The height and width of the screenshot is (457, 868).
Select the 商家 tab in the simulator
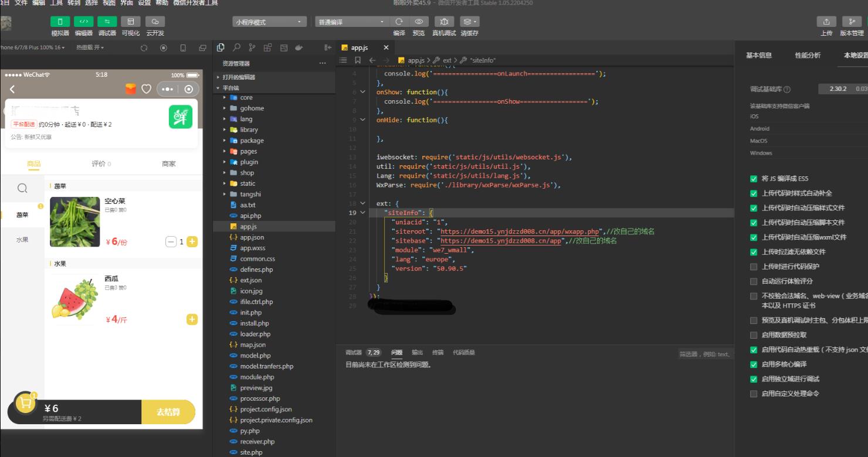pos(168,164)
